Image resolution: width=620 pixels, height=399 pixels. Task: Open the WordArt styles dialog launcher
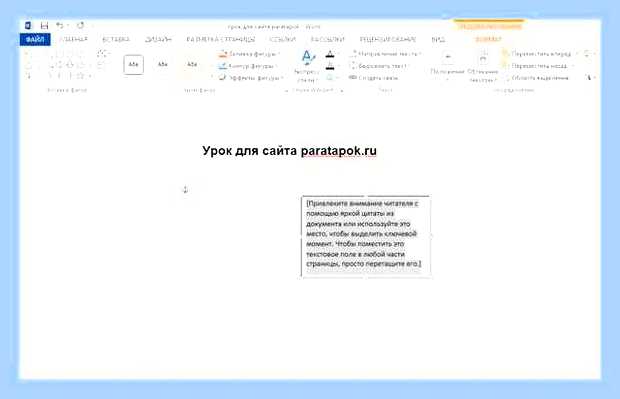342,91
